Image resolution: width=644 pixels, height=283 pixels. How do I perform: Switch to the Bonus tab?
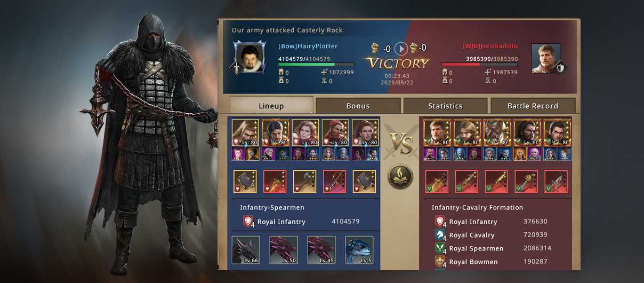358,106
